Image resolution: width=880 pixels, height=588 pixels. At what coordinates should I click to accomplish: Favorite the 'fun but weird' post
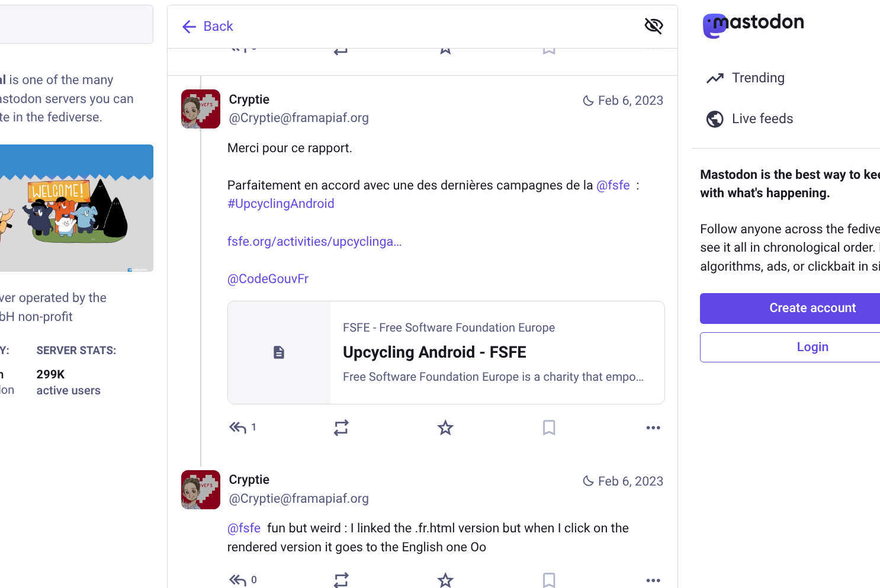coord(445,580)
